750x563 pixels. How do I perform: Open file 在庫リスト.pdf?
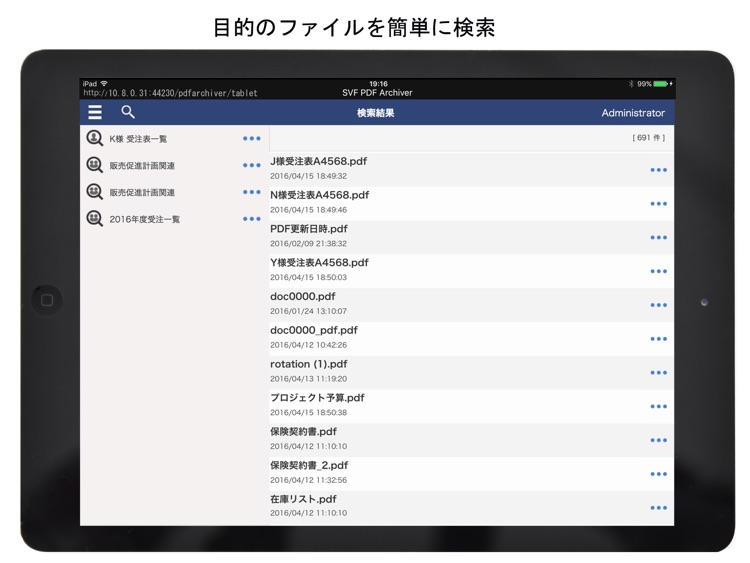[x=472, y=508]
